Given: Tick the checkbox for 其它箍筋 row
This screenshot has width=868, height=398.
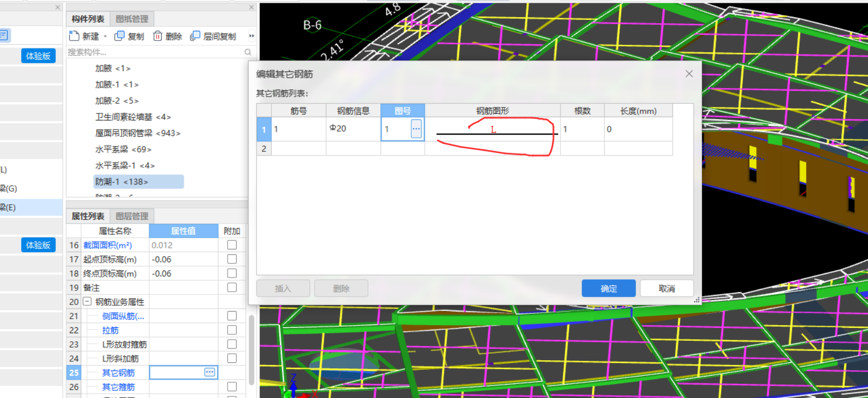Looking at the screenshot, I should point(232,387).
